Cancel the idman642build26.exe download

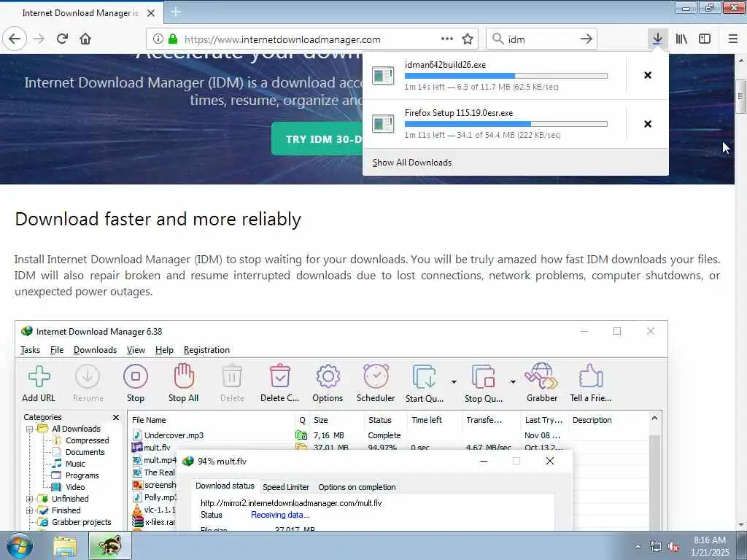648,75
